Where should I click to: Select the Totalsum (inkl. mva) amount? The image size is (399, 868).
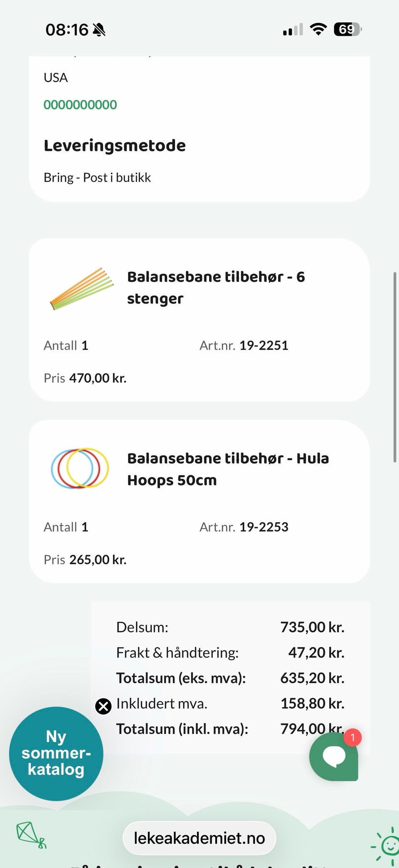(313, 729)
